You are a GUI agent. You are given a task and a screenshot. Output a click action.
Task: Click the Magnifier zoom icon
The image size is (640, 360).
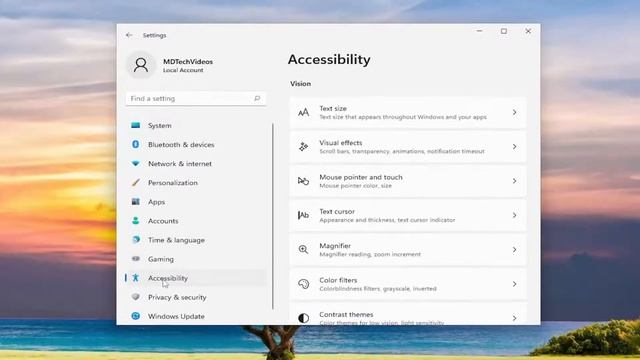tap(303, 249)
